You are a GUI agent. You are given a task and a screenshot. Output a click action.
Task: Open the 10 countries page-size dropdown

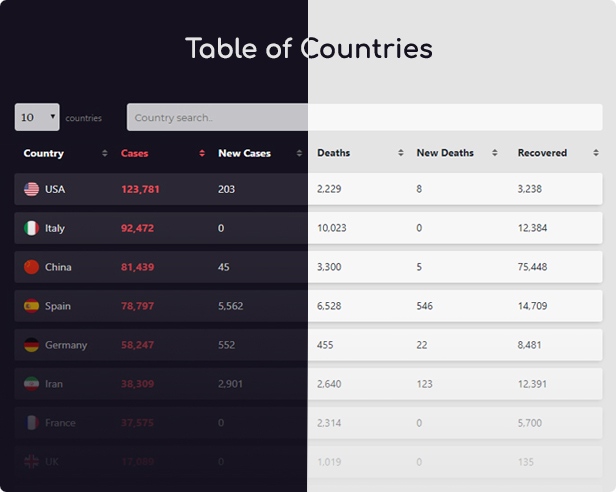coord(37,117)
